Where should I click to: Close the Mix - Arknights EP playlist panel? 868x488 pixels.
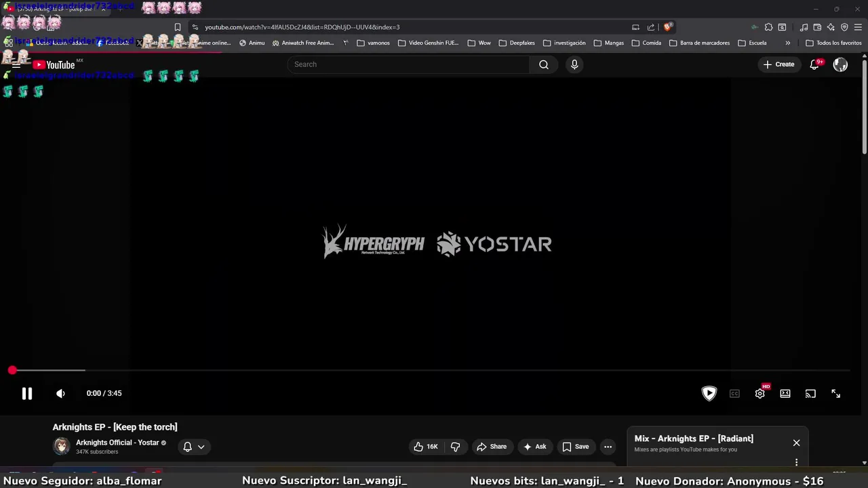(796, 443)
